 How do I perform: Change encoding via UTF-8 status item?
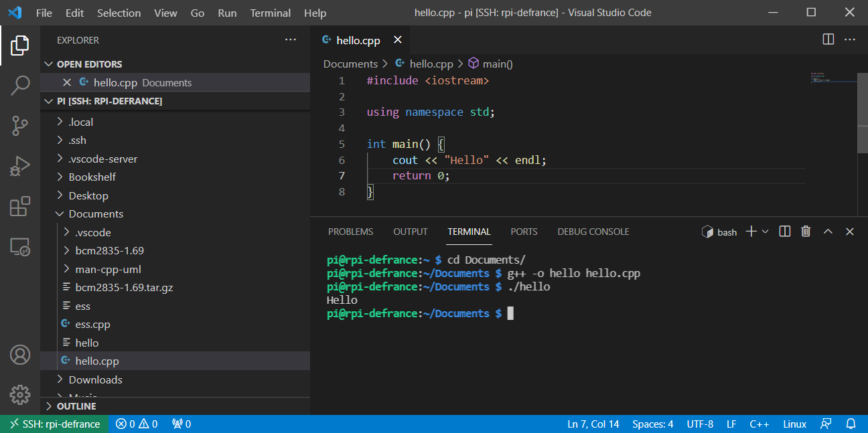(700, 424)
